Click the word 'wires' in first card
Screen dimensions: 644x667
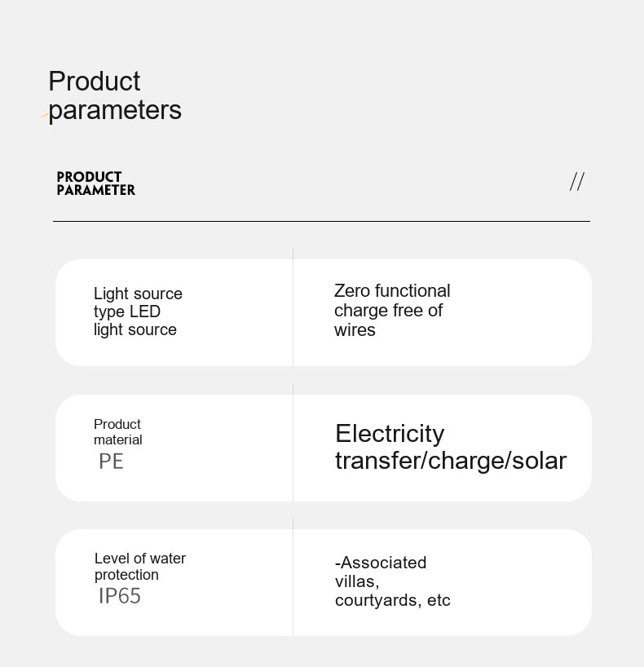[355, 330]
